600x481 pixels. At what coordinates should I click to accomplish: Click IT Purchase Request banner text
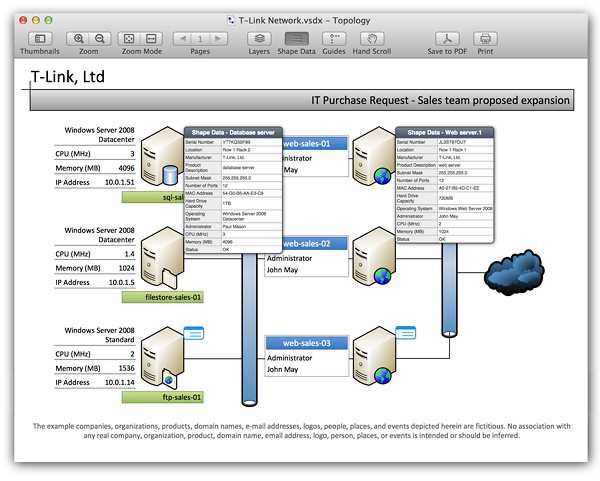[x=440, y=100]
